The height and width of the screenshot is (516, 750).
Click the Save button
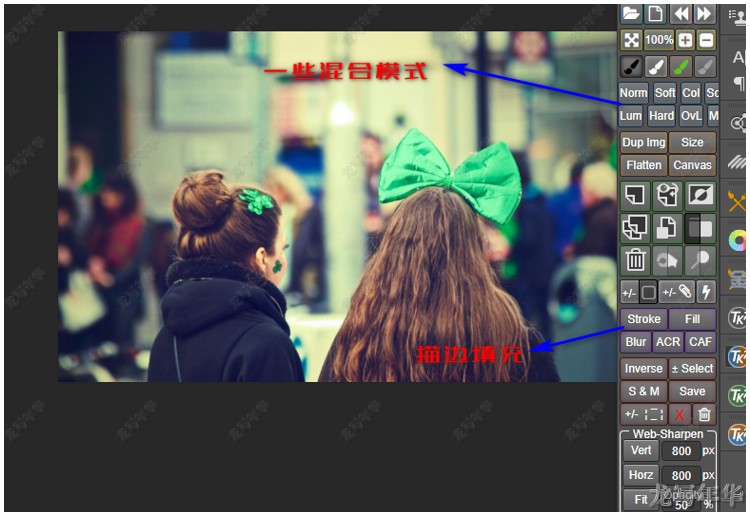692,391
